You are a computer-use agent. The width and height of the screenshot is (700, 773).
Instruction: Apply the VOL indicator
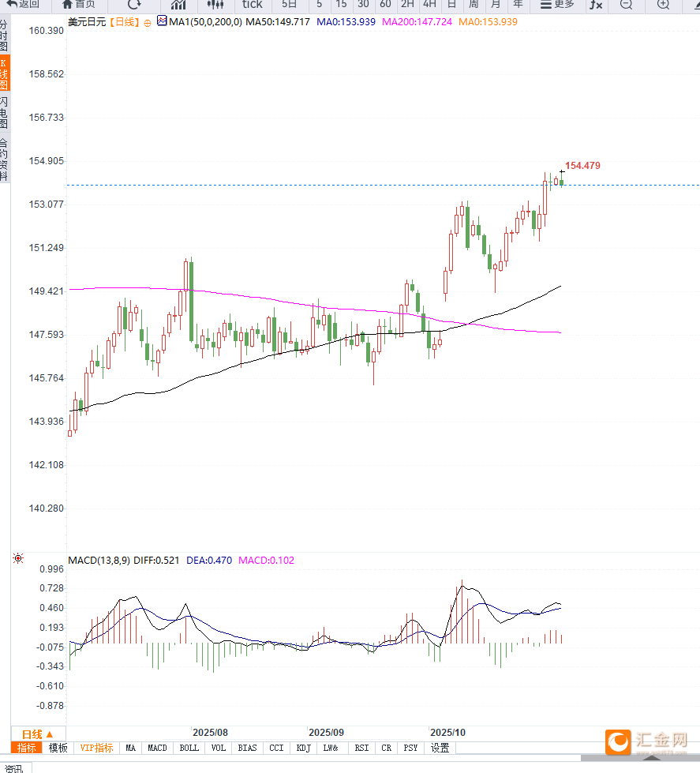(x=219, y=748)
